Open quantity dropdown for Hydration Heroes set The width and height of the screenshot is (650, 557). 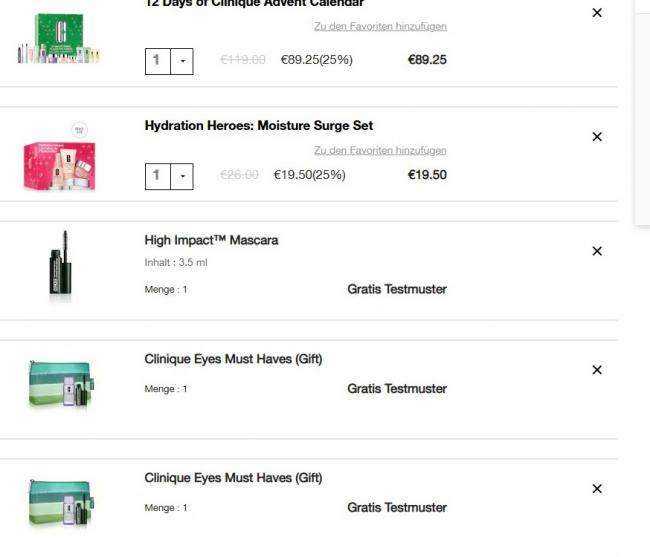[183, 176]
